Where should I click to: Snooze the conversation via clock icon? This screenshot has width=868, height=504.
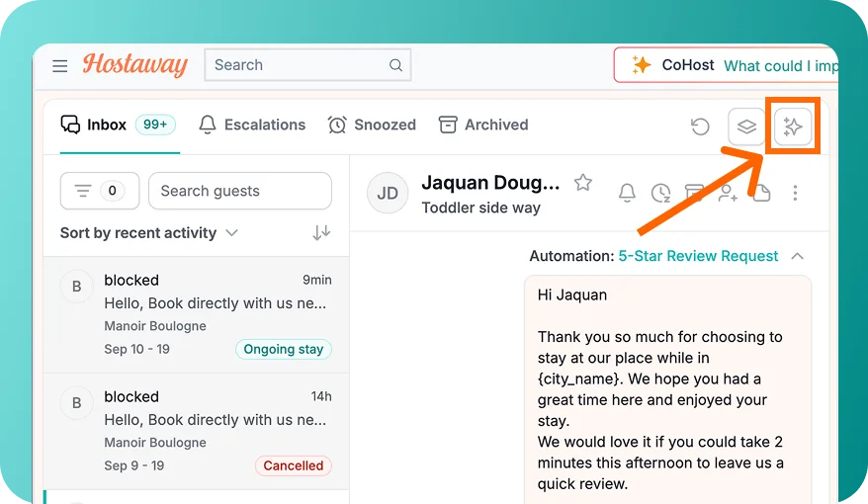click(x=660, y=193)
